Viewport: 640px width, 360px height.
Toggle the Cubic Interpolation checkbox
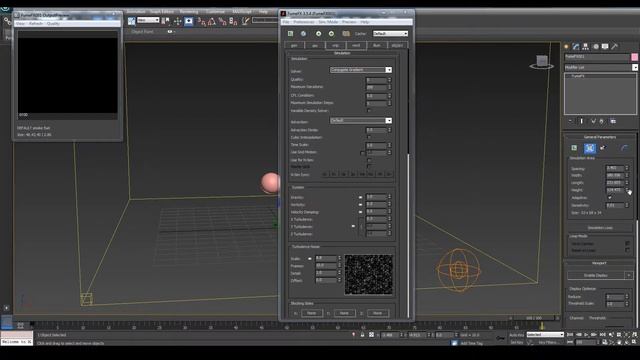369,138
